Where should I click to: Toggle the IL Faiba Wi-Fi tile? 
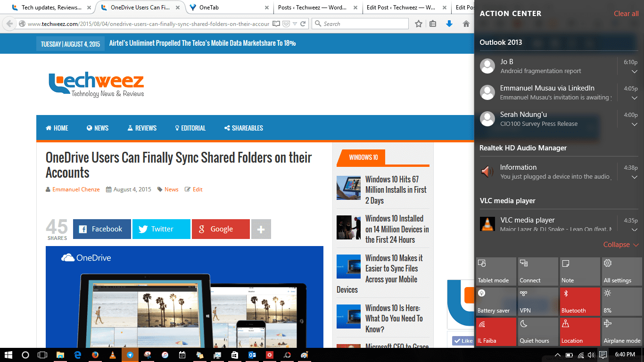click(x=496, y=332)
